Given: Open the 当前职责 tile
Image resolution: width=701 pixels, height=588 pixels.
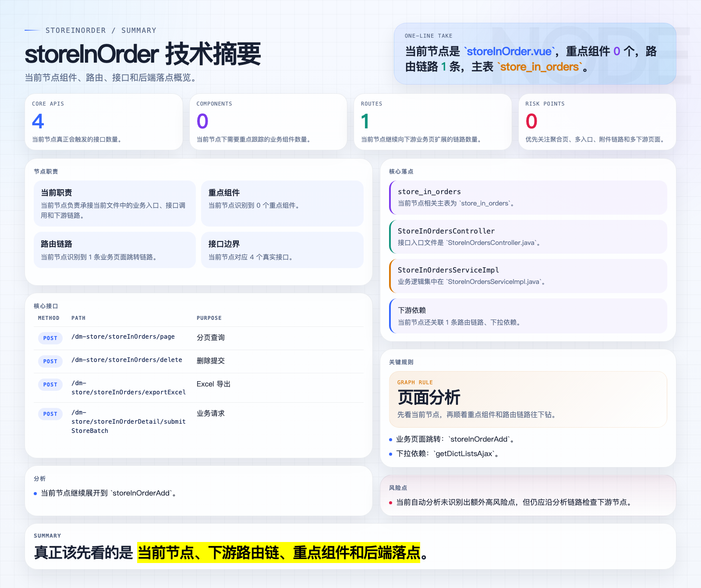Looking at the screenshot, I should [115, 203].
